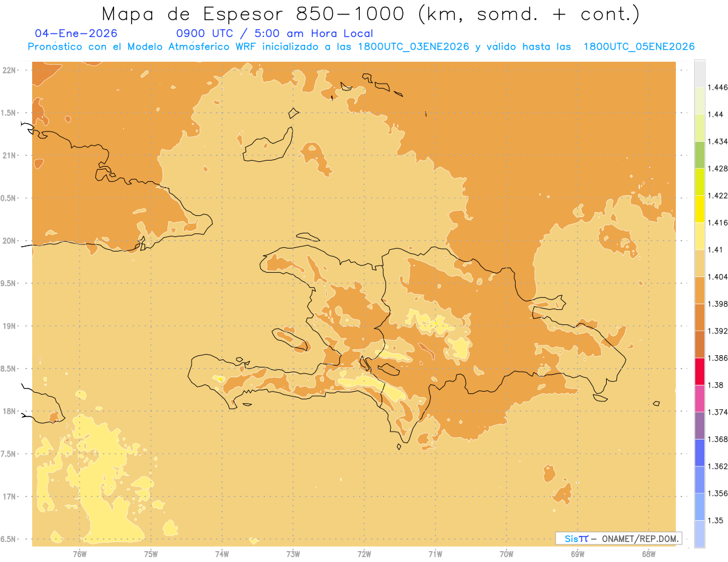Click the longitude label "70W"
This screenshot has width=728, height=562.
coord(507,554)
